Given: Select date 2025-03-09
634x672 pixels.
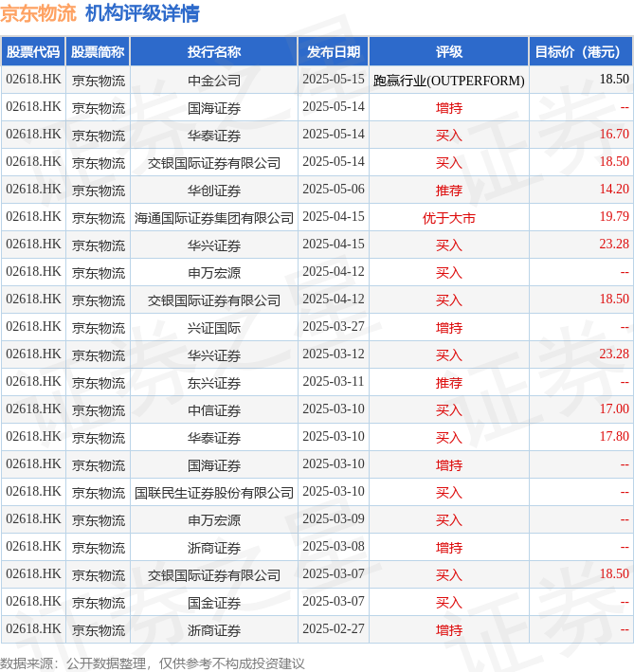Looking at the screenshot, I should coord(334,519).
